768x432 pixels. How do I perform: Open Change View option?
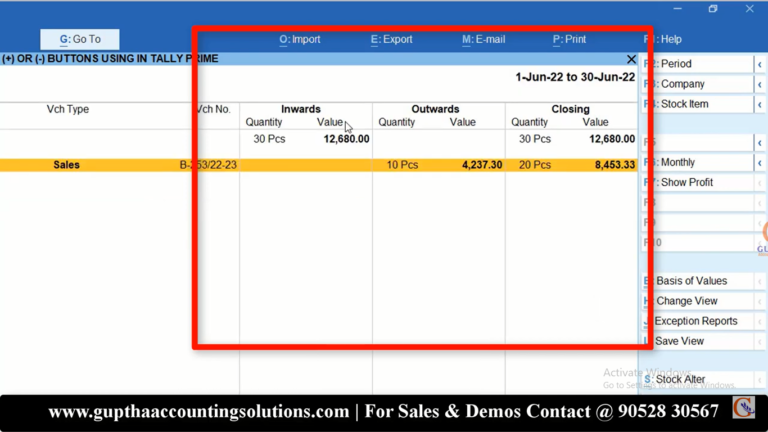pyautogui.click(x=697, y=301)
